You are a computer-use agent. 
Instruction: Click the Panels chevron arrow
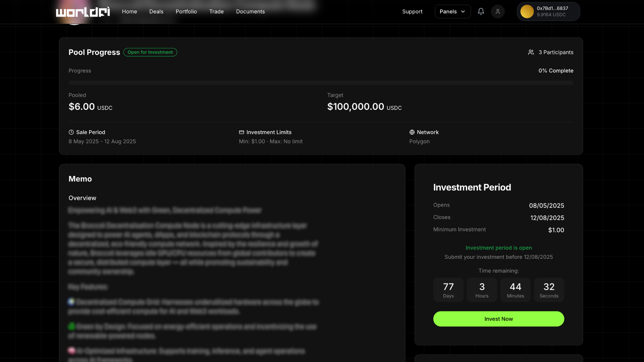(463, 11)
